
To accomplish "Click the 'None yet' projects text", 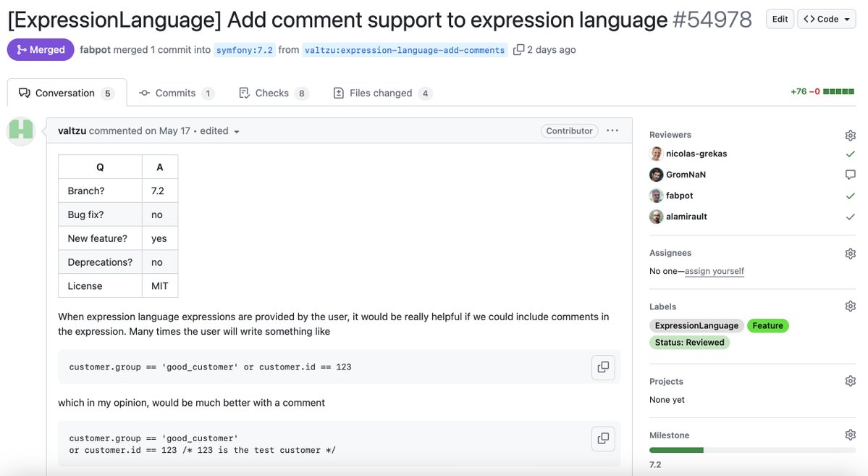I will click(x=667, y=400).
